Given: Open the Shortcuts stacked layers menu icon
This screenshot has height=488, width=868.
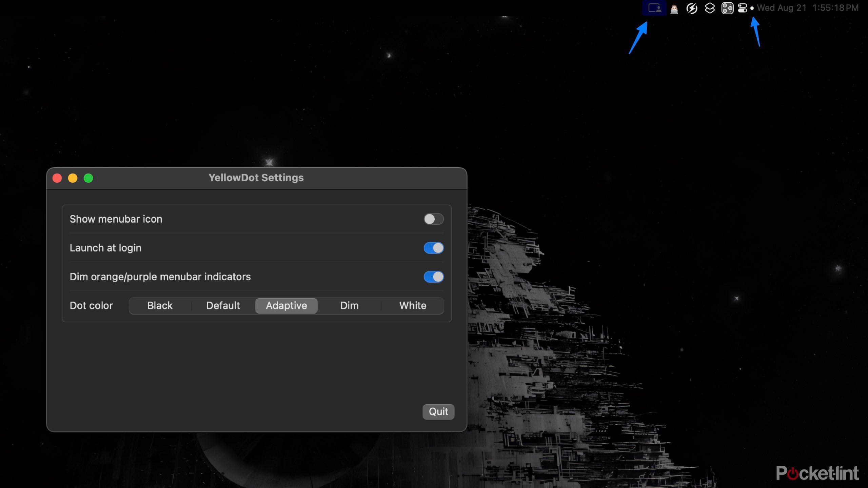Looking at the screenshot, I should pos(710,8).
